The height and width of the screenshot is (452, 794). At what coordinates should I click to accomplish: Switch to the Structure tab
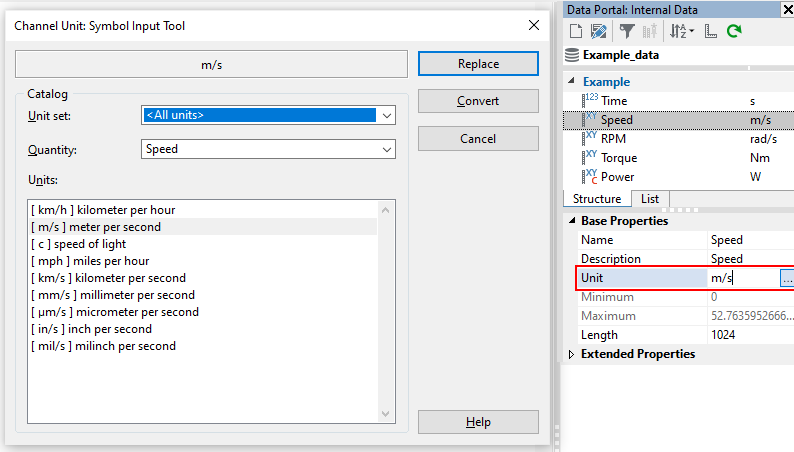click(x=596, y=199)
